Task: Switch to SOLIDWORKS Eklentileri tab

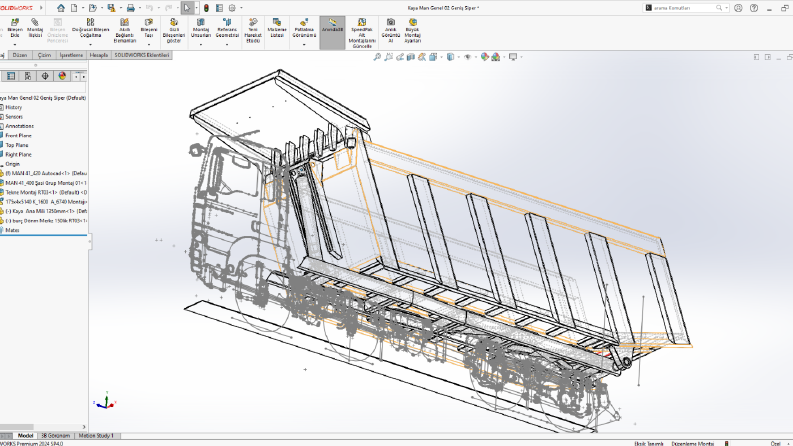Action: click(x=142, y=55)
